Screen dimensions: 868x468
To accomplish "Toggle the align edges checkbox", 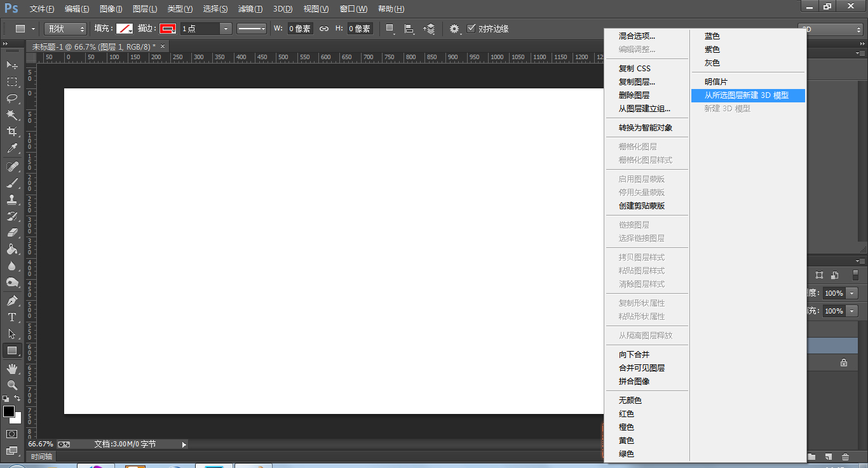I will point(471,29).
